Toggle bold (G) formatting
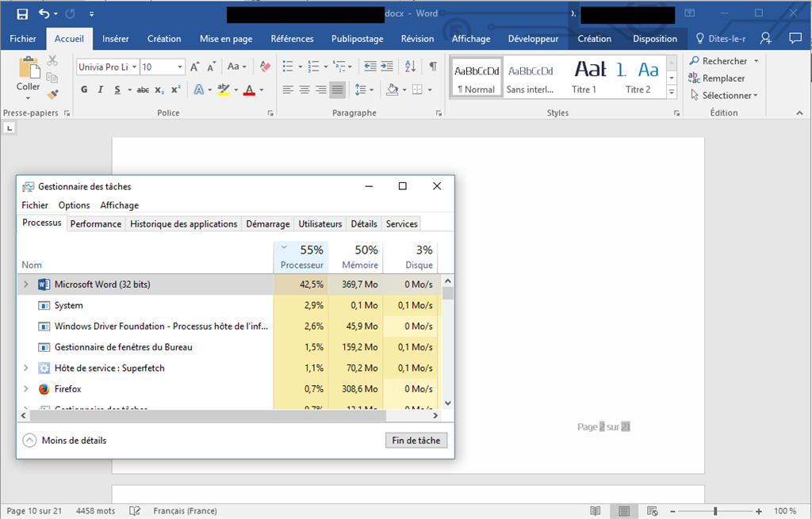This screenshot has width=812, height=519. pos(84,90)
